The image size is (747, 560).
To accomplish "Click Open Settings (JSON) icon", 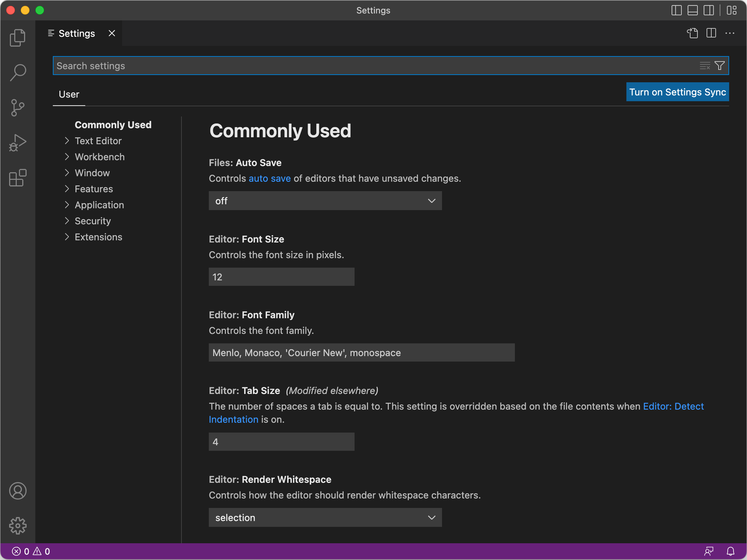I will click(692, 33).
